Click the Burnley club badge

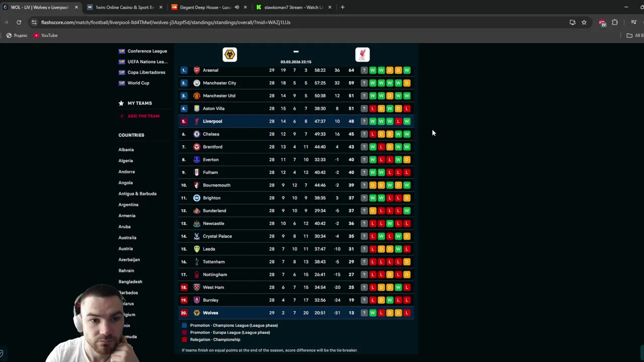[197, 300]
